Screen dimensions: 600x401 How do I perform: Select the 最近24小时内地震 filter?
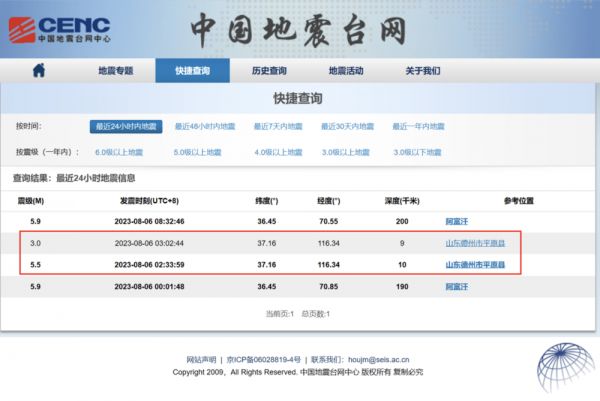125,127
